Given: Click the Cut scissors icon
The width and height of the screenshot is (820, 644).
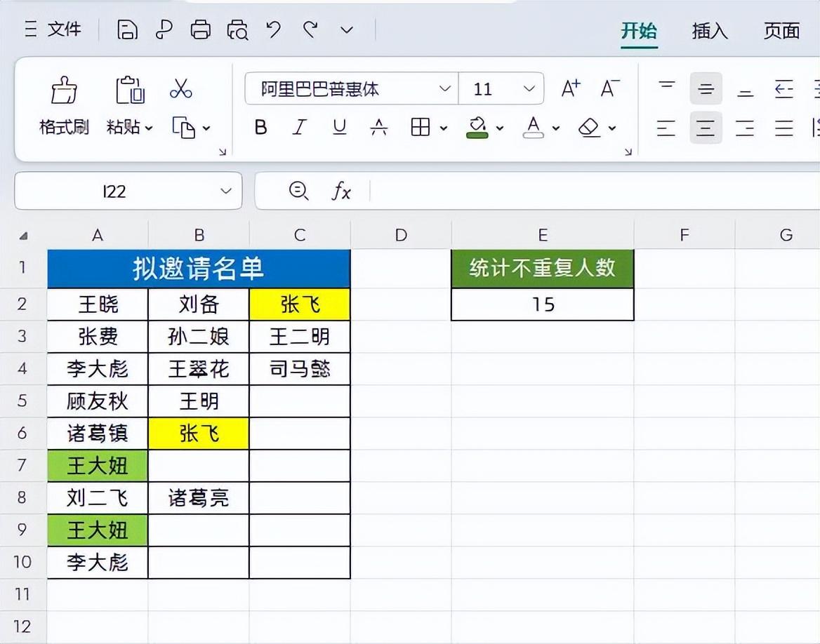Looking at the screenshot, I should pos(181,89).
